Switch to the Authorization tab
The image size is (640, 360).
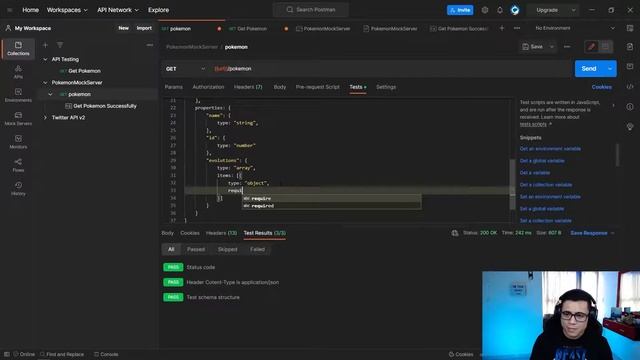point(208,87)
